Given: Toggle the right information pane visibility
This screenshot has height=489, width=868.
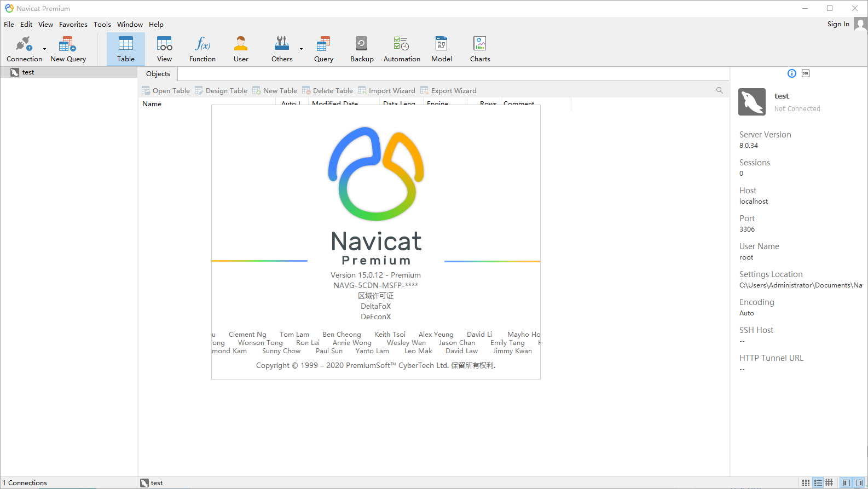Looking at the screenshot, I should pyautogui.click(x=859, y=482).
